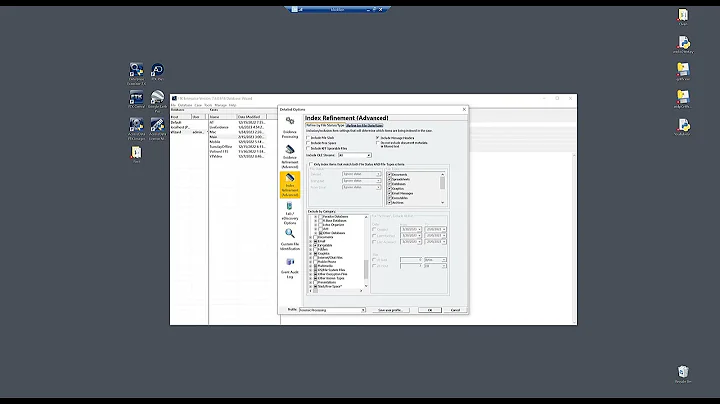720x404 pixels.
Task: Cancel the Detailed Options dialog
Action: pos(455,310)
